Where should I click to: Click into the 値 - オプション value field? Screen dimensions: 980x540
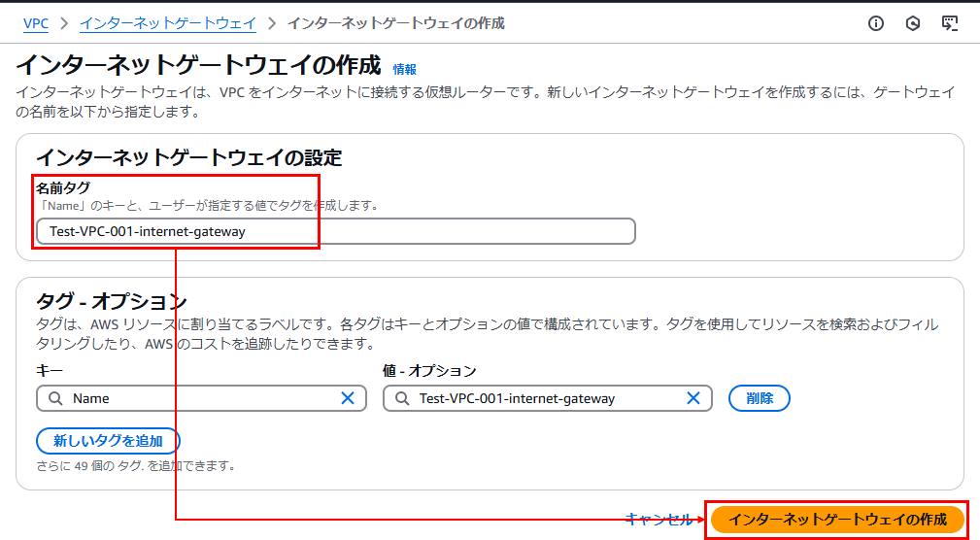[x=548, y=398]
